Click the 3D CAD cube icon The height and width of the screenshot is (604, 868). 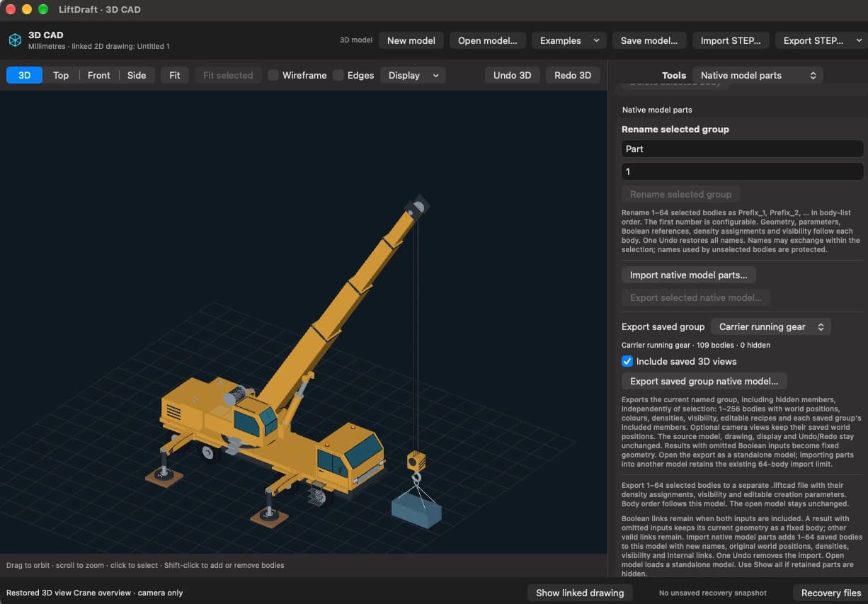click(15, 40)
